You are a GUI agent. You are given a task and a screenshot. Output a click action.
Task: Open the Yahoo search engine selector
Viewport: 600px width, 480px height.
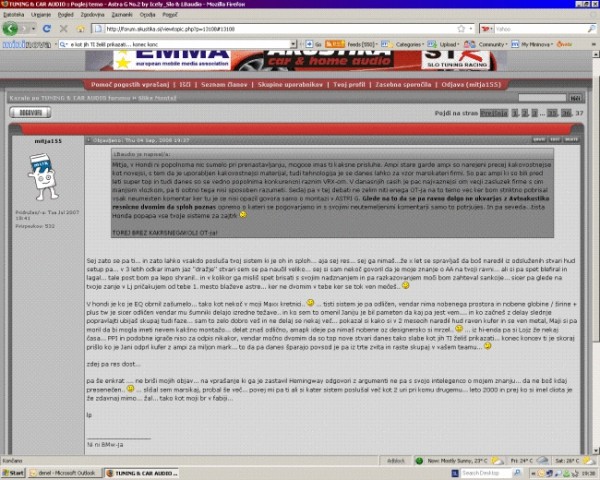coord(487,29)
